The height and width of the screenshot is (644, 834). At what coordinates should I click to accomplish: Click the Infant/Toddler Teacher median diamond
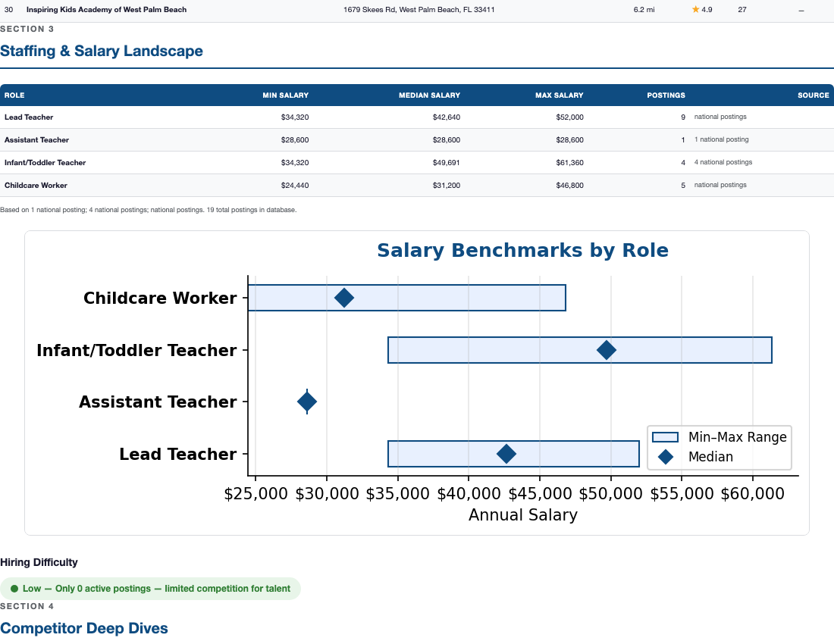607,350
